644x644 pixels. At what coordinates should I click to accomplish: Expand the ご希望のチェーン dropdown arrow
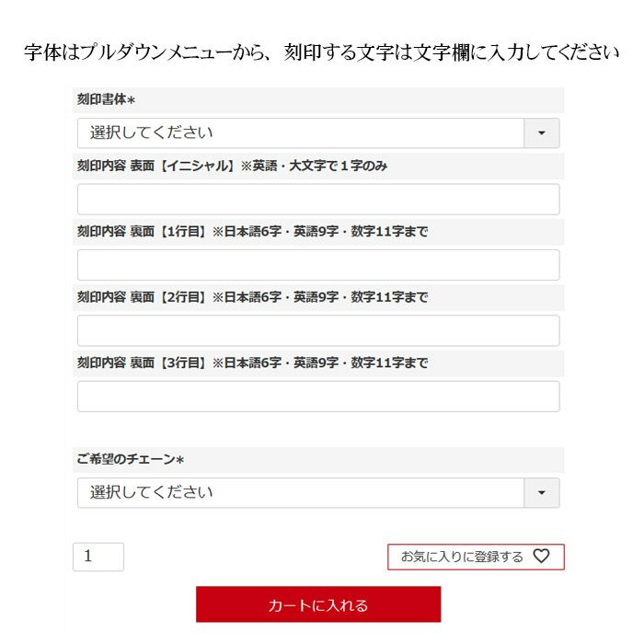pos(541,492)
